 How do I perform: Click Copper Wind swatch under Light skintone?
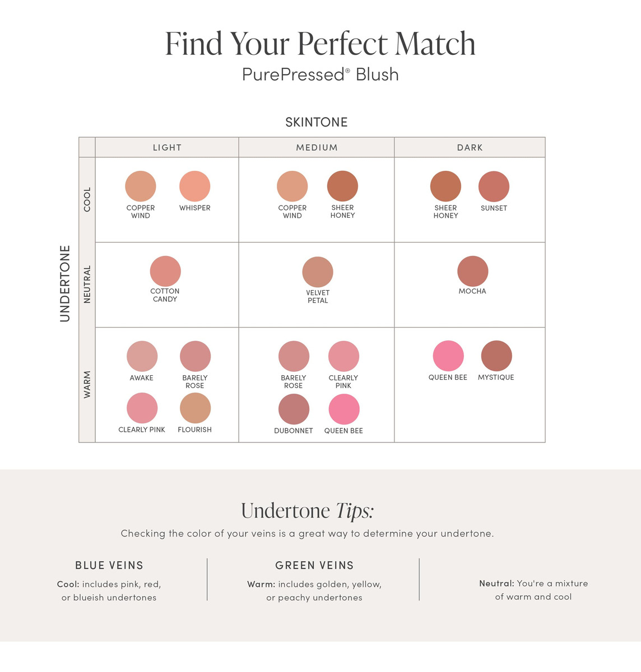pos(140,186)
